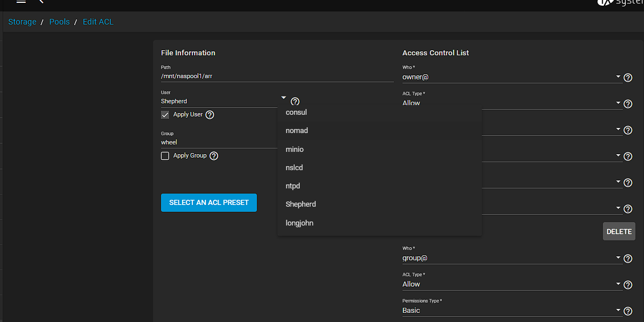Open the owner@ Who dropdown
The height and width of the screenshot is (322, 644).
pos(512,77)
